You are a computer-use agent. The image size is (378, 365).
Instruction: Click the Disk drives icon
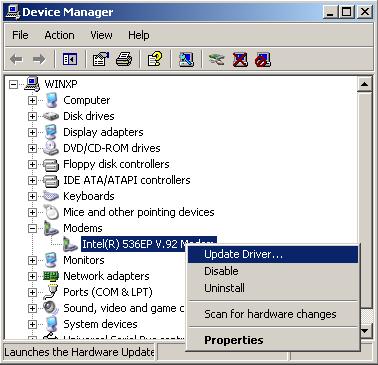pyautogui.click(x=51, y=116)
